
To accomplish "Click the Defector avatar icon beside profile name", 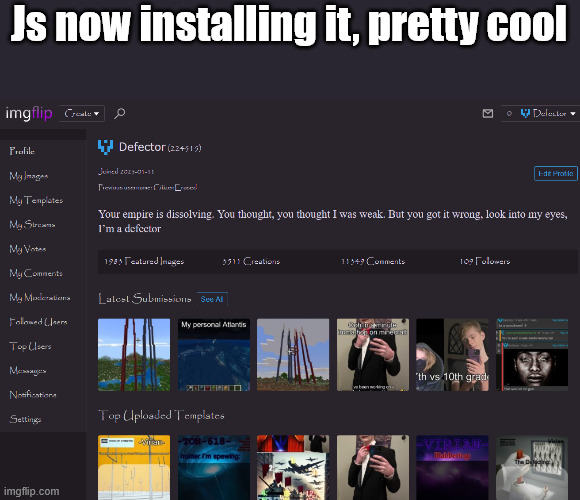I will tap(105, 147).
